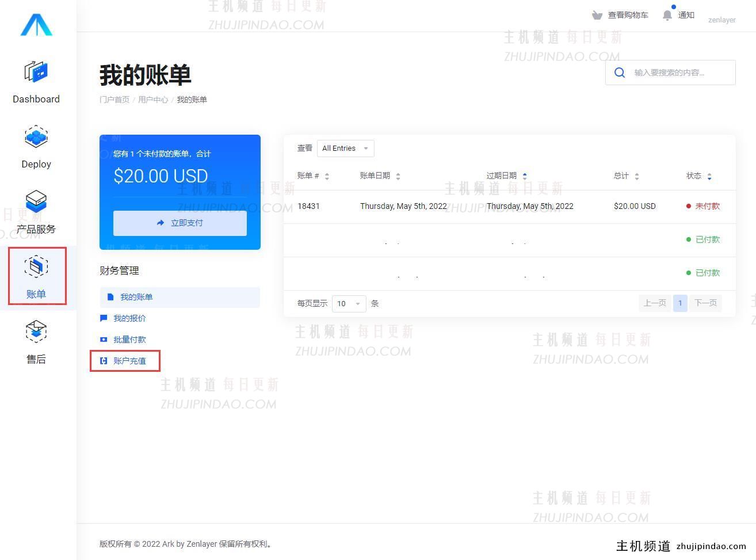Viewport: 756px width, 560px height.
Task: Click the 我的报价 chat icon
Action: pyautogui.click(x=104, y=318)
